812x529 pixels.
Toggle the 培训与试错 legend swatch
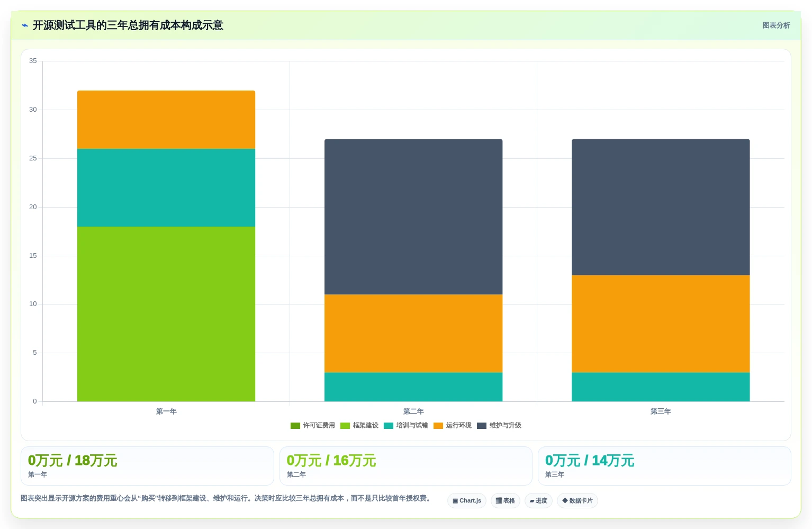[389, 426]
